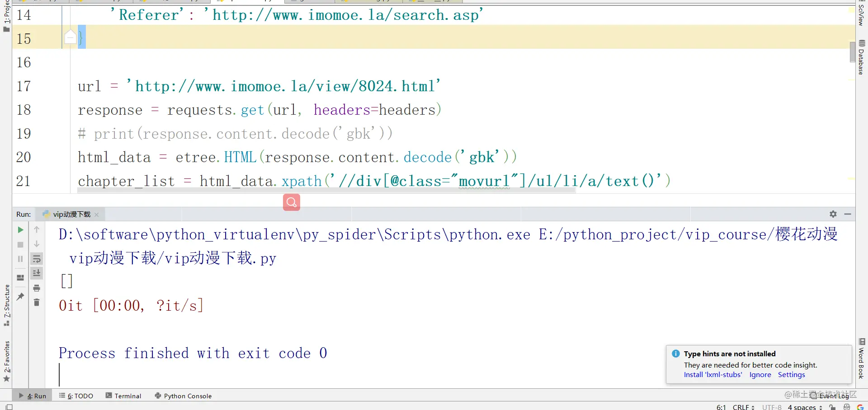868x410 pixels.
Task: Pin the run tab
Action: 20,296
